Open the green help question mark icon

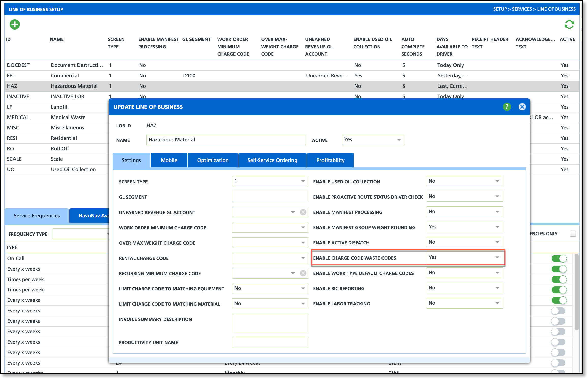pos(507,107)
